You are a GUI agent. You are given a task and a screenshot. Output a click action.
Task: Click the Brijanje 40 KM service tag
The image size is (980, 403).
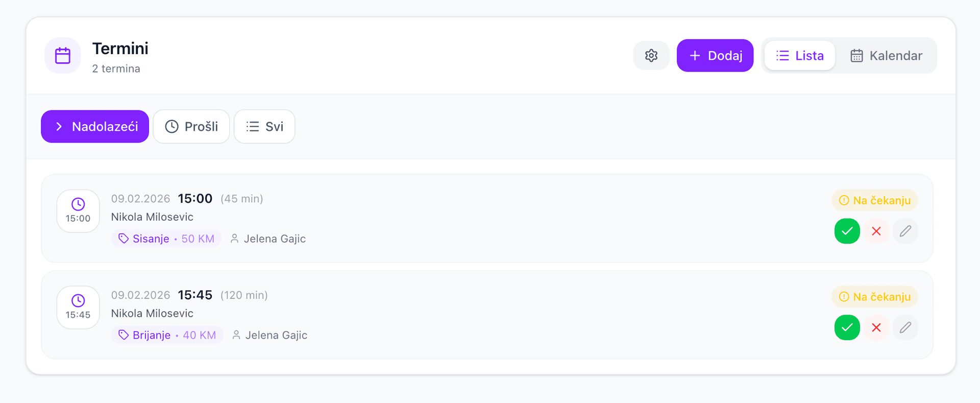pos(167,335)
